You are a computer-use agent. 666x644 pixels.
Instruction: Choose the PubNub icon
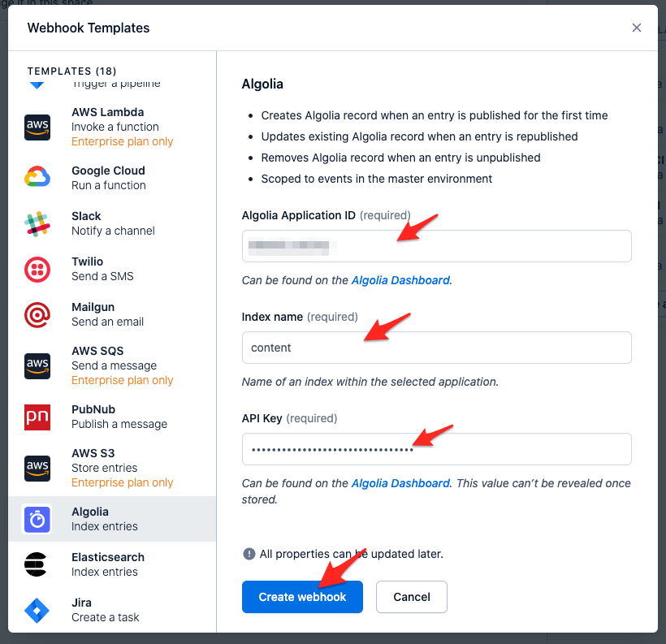(x=37, y=417)
